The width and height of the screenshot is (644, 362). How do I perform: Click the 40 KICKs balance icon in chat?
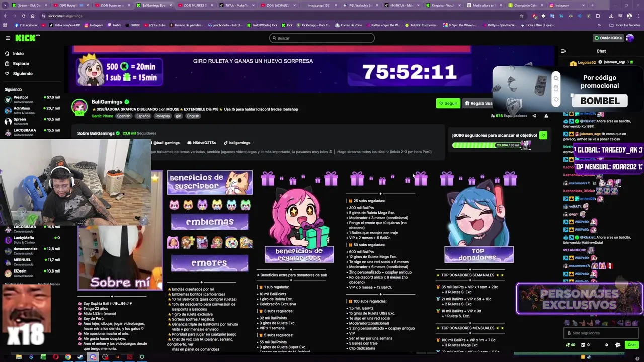(x=570, y=345)
